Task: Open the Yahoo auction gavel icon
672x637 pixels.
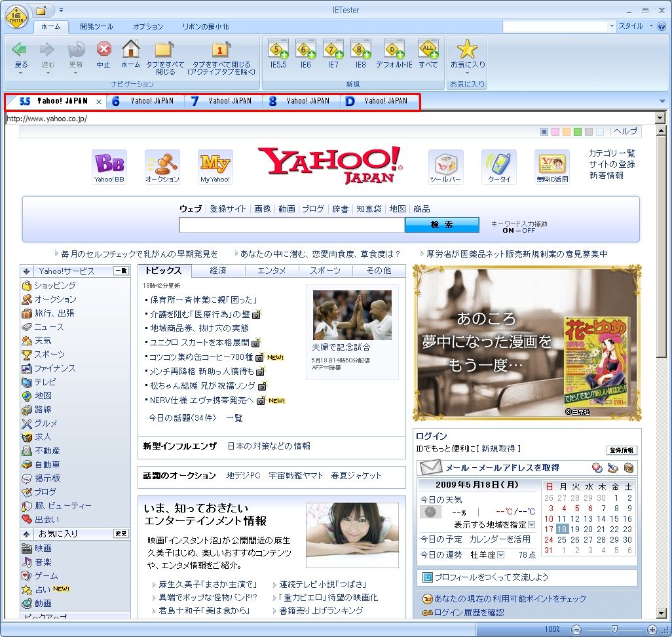Action: tap(162, 167)
